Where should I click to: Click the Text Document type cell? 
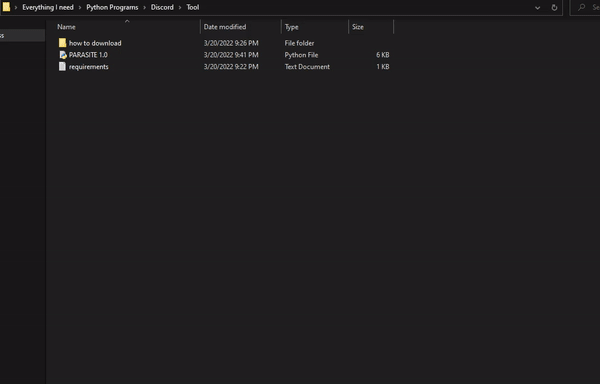click(307, 67)
